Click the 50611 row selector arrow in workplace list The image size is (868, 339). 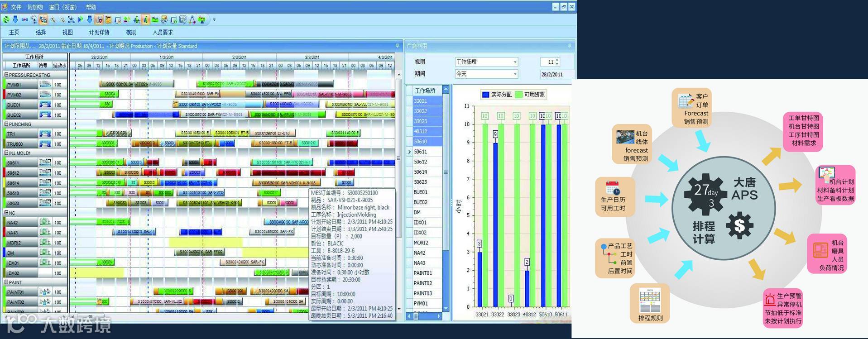[x=409, y=152]
